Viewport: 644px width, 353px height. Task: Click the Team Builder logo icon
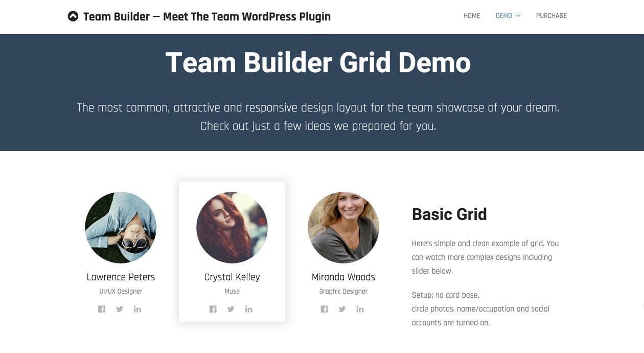73,16
